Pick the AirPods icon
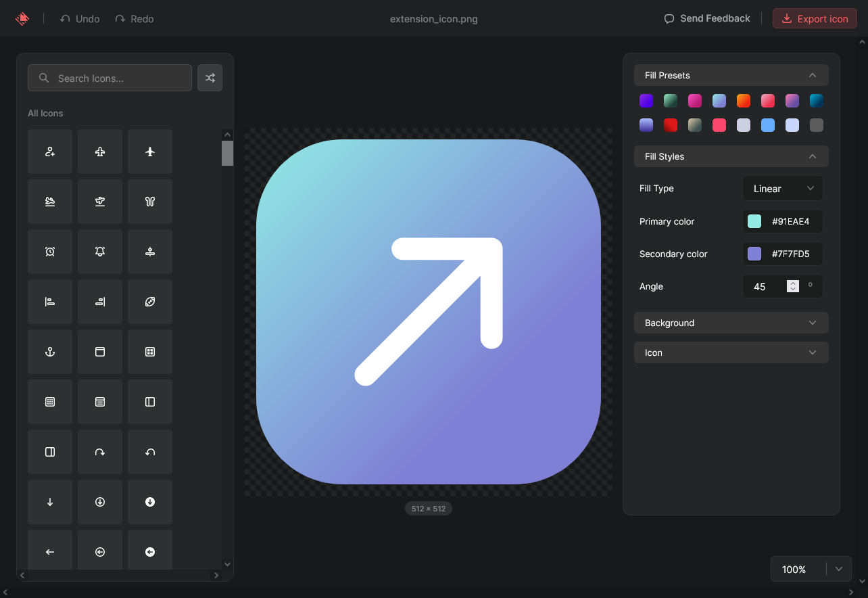The width and height of the screenshot is (868, 598). pos(150,202)
